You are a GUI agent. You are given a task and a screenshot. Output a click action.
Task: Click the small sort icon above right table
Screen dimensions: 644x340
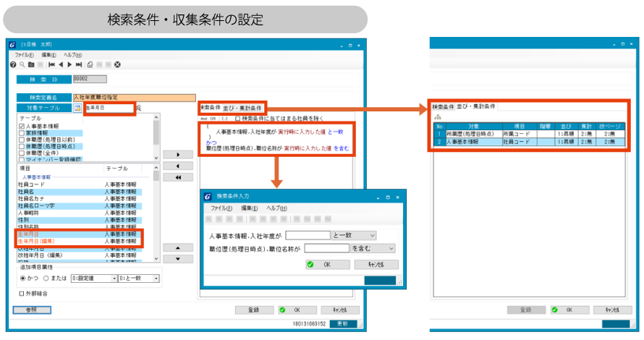click(x=438, y=117)
